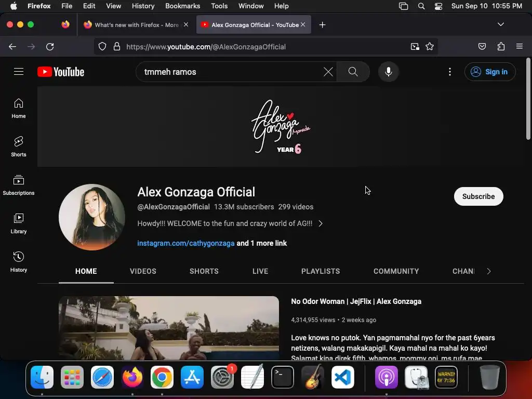Open the PLAYLISTS channel tab
Viewport: 532px width, 399px height.
[x=320, y=271]
